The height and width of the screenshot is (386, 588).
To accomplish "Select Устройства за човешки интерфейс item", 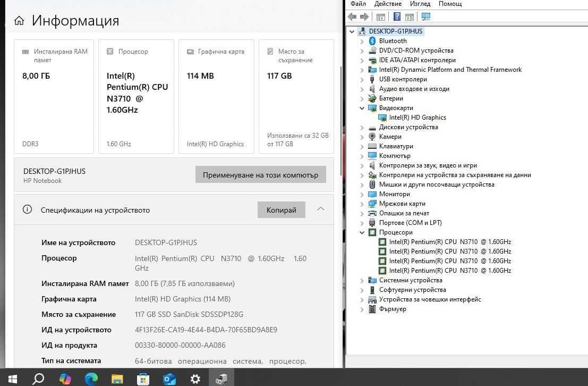I will 430,299.
